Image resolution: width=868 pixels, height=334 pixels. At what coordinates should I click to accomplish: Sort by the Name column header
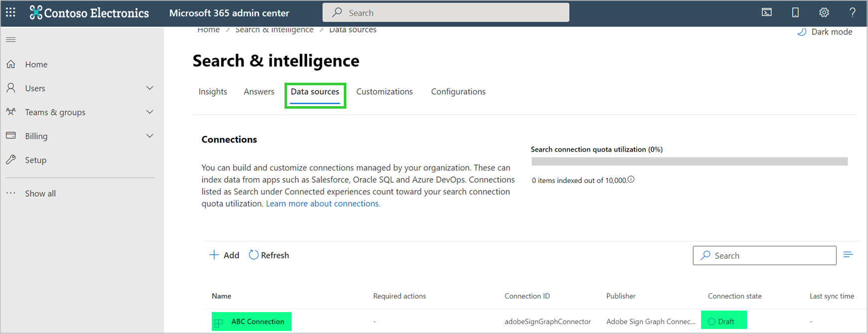click(x=221, y=296)
